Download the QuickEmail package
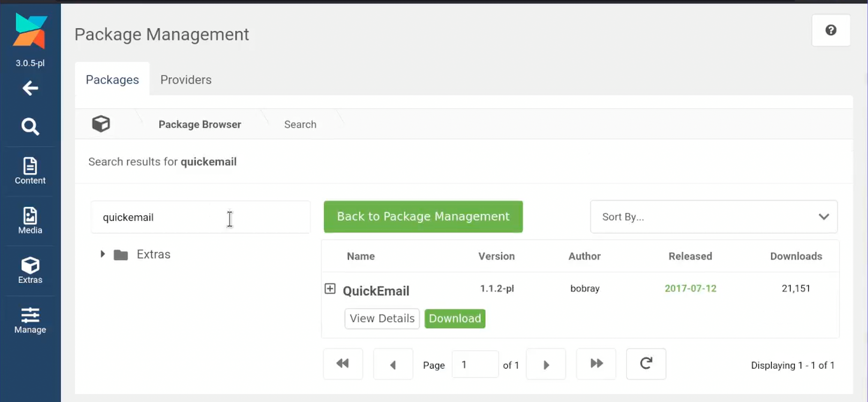 (x=455, y=319)
